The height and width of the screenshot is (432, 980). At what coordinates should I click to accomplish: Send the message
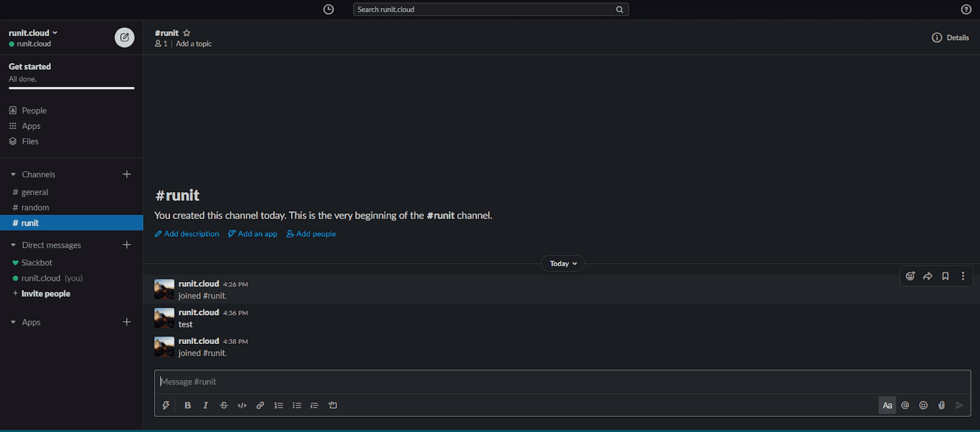(960, 405)
